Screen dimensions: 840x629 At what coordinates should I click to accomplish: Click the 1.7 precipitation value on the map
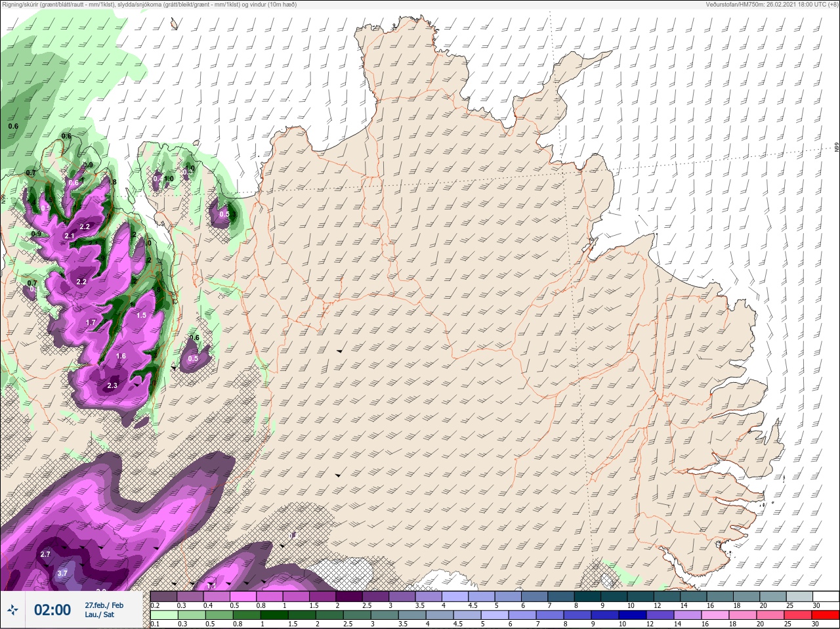[91, 322]
